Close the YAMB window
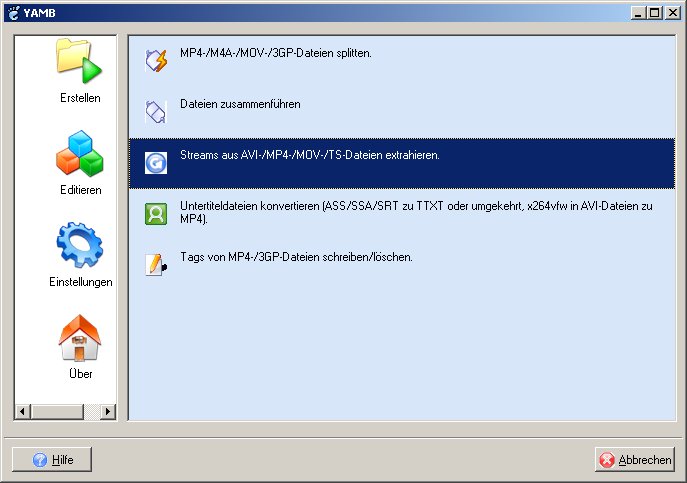 (x=672, y=13)
